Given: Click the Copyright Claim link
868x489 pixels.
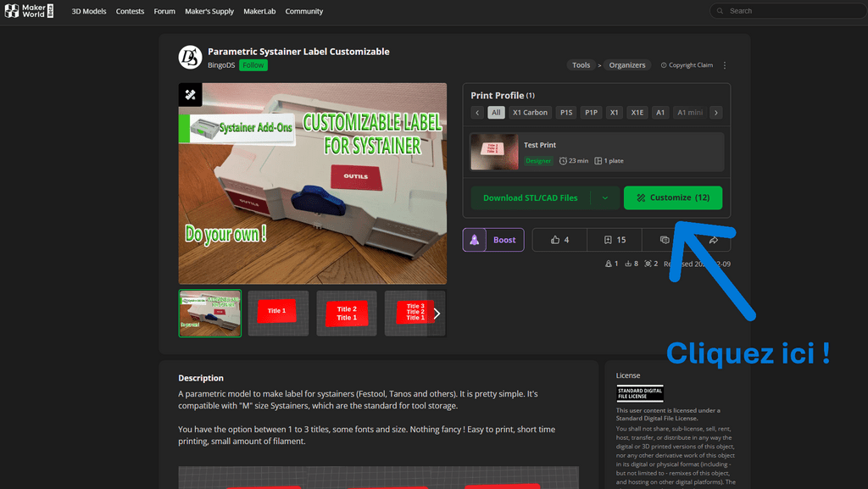Looking at the screenshot, I should tap(687, 65).
